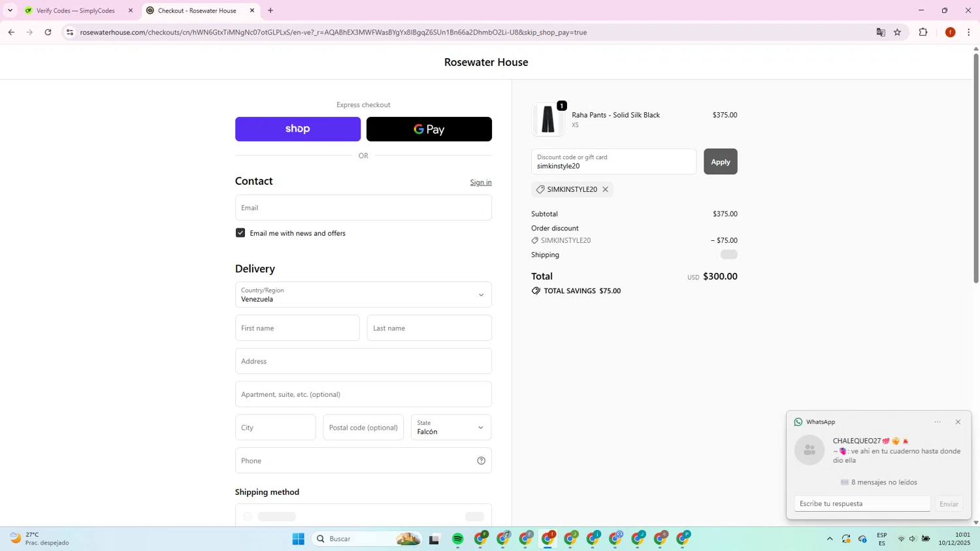Click the $300.00 total amount
This screenshot has width=980, height=551.
click(x=720, y=276)
